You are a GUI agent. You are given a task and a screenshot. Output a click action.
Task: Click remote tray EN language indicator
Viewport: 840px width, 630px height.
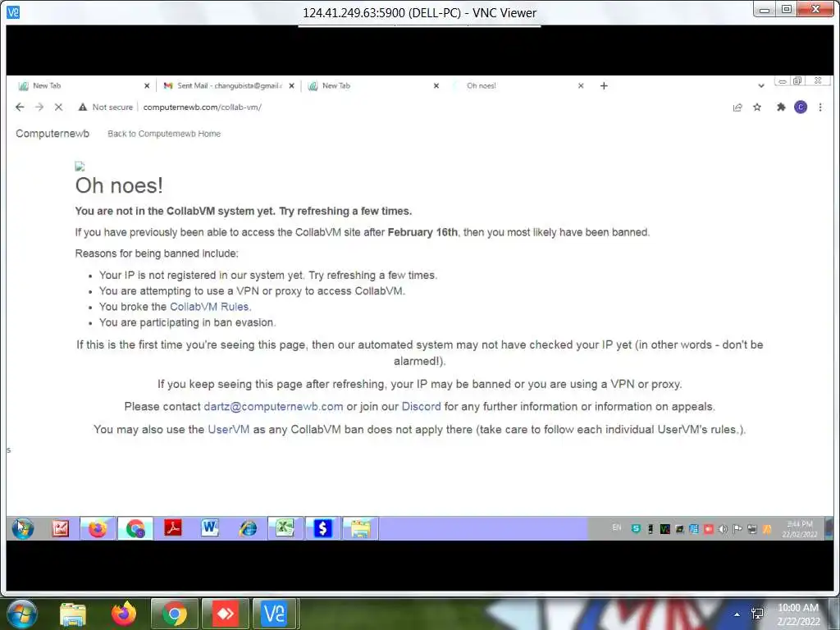click(617, 527)
